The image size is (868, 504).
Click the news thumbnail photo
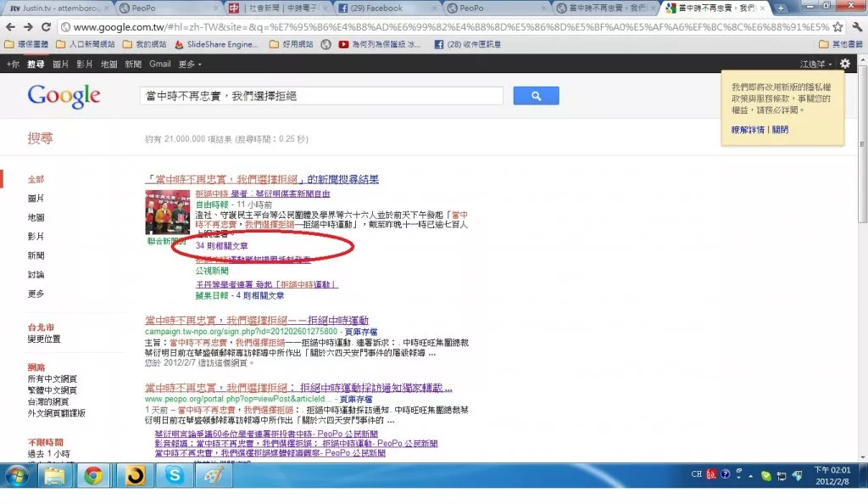pyautogui.click(x=167, y=212)
